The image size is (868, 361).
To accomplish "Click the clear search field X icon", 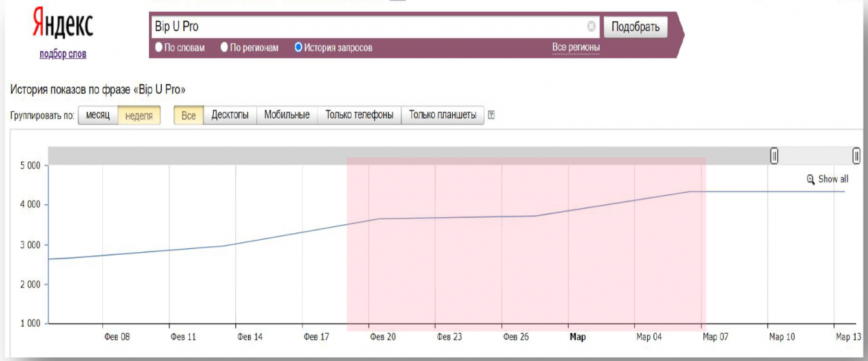I will (x=591, y=27).
